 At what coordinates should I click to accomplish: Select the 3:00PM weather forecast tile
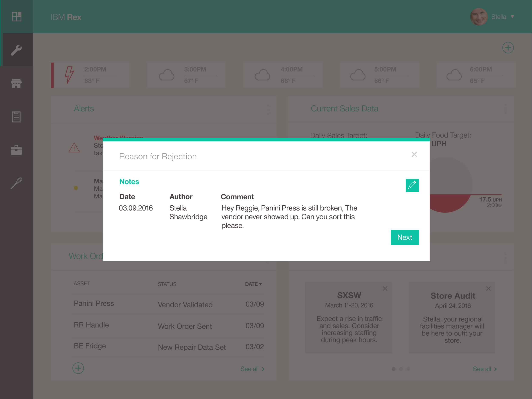pos(186,75)
